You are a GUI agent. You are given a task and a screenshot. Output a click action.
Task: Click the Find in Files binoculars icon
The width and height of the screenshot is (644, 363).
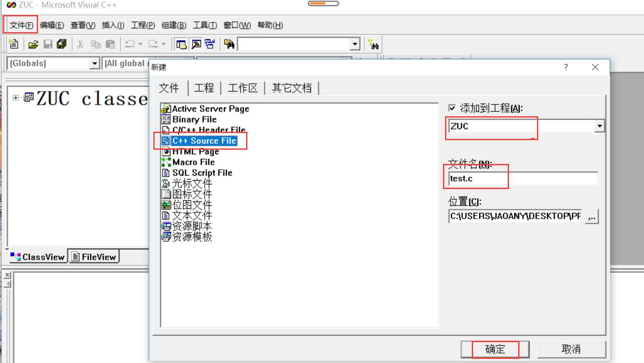coord(229,44)
